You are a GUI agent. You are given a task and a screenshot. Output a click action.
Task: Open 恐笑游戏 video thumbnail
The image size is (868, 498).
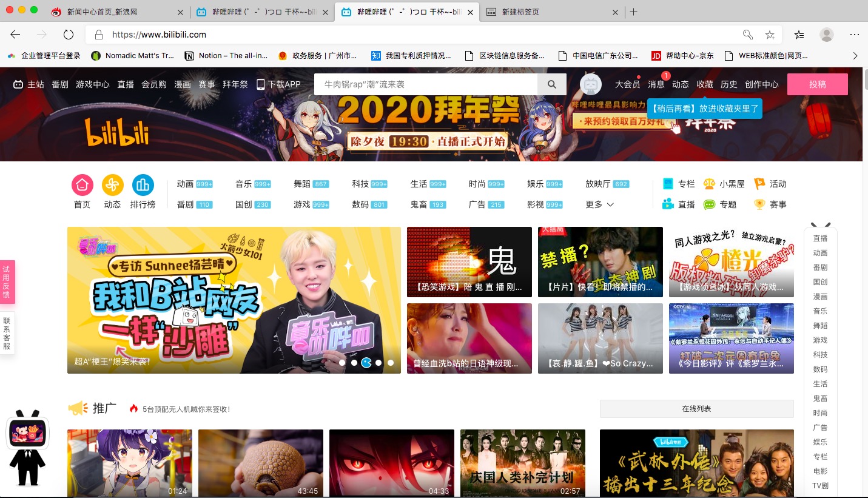tap(469, 262)
